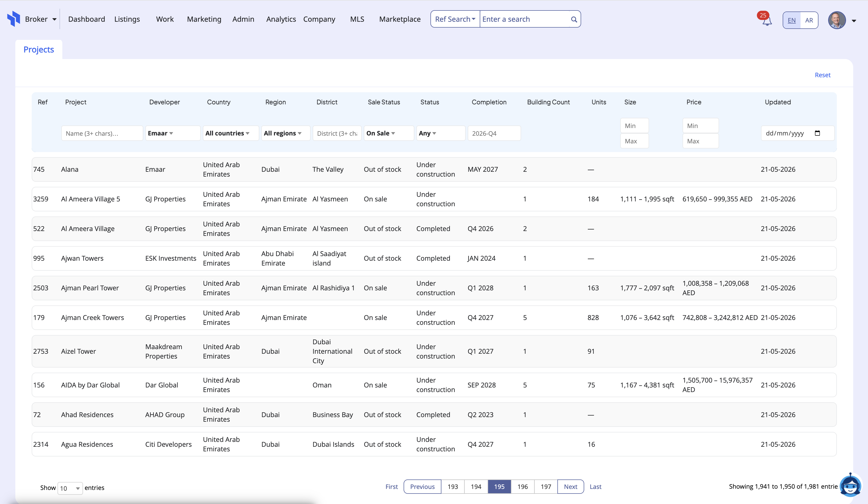868x504 pixels.
Task: Open the Ref Search type dropdown
Action: pos(455,19)
